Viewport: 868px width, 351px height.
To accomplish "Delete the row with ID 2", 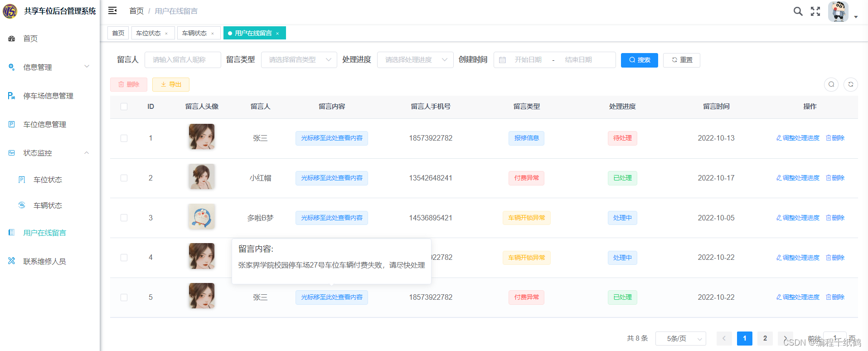I will click(x=835, y=178).
